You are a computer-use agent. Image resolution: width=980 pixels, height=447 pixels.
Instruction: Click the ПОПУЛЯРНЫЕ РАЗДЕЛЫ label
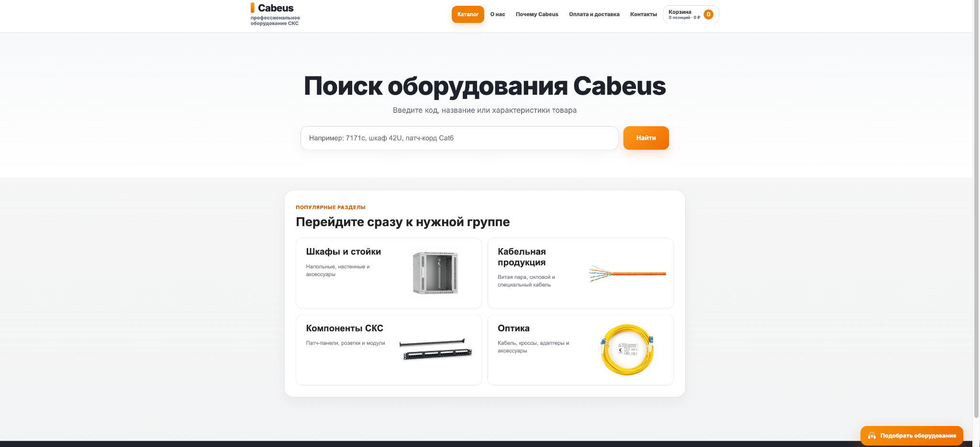(x=331, y=207)
